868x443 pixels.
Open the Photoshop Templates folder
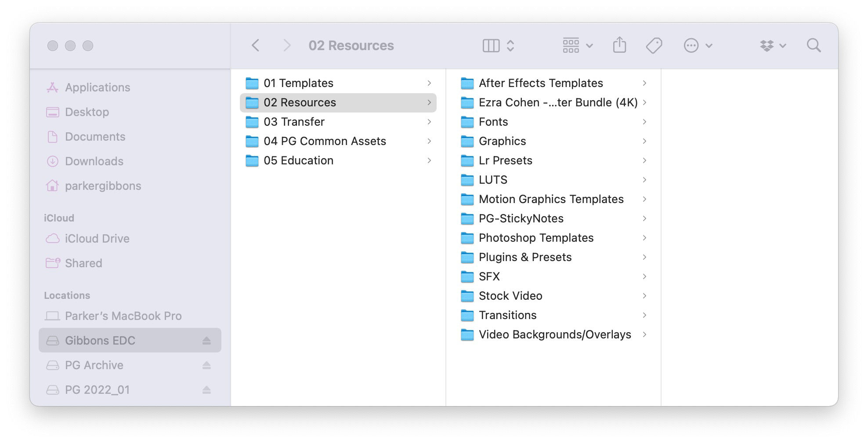(x=553, y=238)
